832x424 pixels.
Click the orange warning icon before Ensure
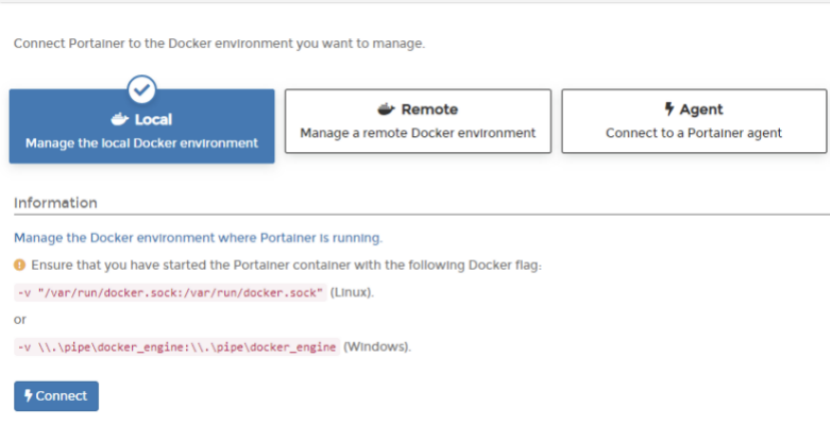(19, 265)
